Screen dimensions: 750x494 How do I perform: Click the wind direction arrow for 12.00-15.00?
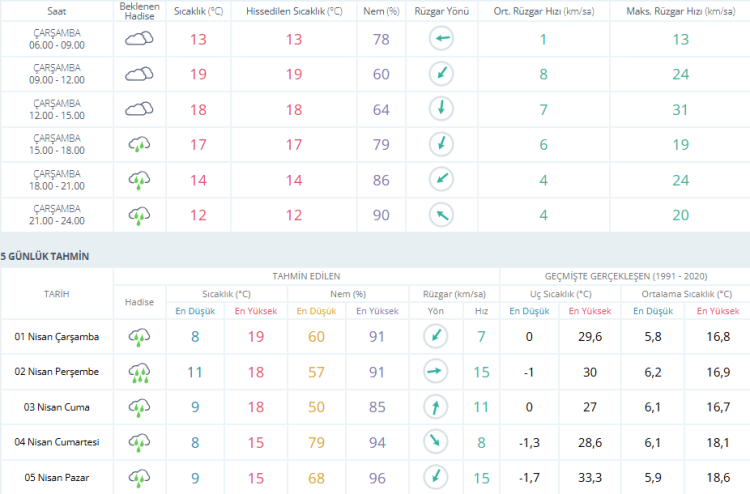[440, 109]
